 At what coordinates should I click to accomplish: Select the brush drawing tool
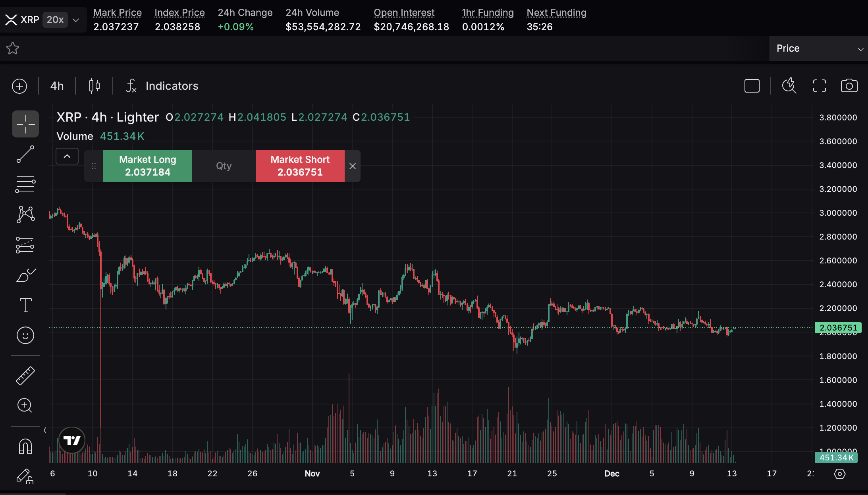tap(25, 275)
